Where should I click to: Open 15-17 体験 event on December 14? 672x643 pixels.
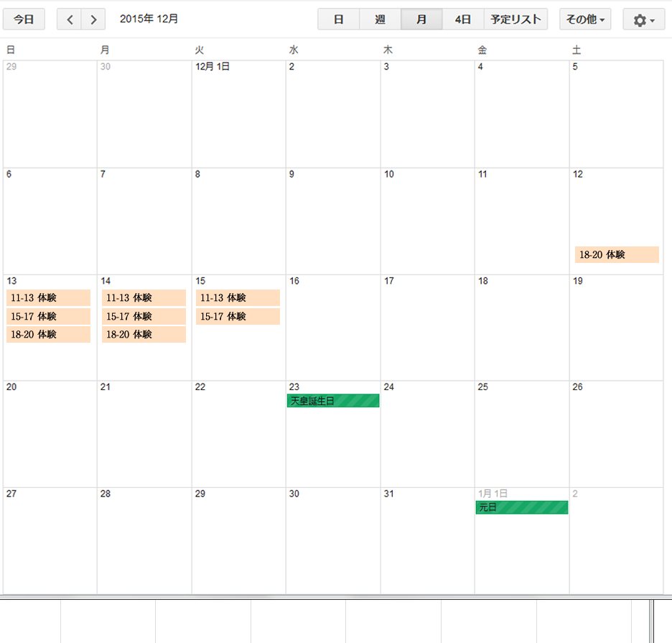click(x=144, y=316)
